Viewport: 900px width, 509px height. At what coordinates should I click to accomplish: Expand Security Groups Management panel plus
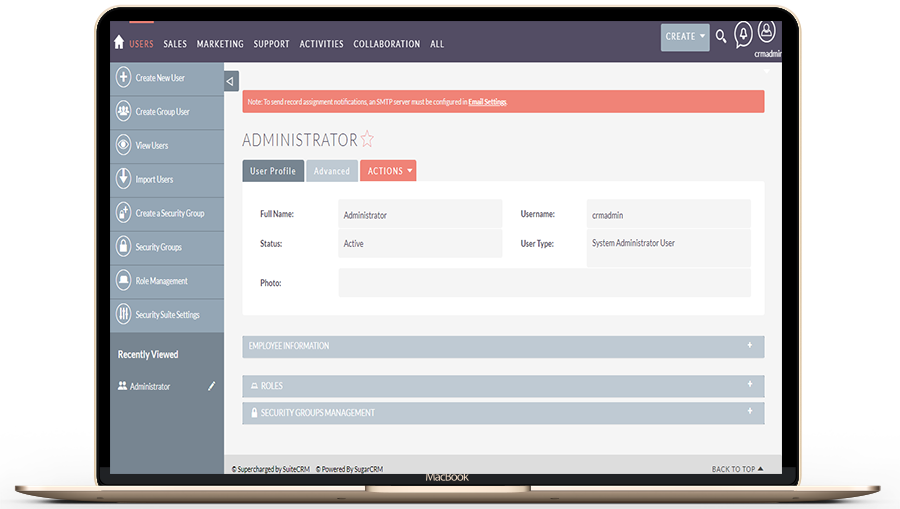[750, 411]
